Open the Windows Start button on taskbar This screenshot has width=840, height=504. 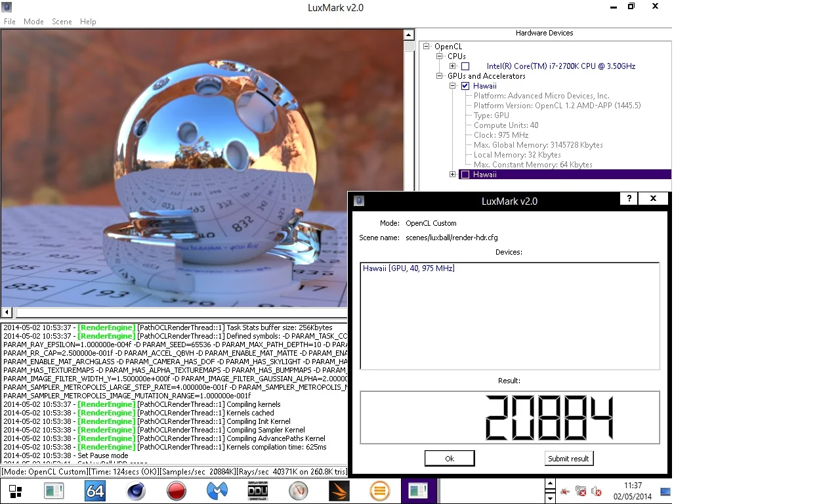pos(15,492)
